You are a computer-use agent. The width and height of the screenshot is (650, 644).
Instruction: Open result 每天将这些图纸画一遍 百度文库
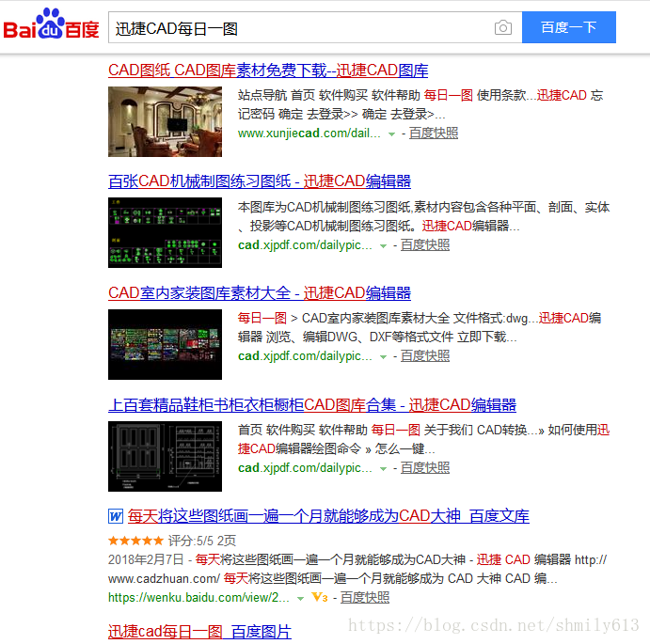click(x=328, y=516)
